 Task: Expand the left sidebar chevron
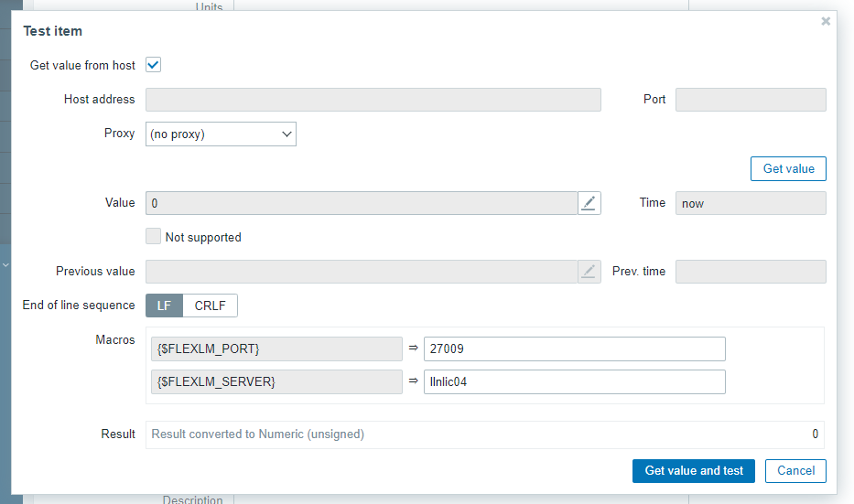(x=5, y=264)
